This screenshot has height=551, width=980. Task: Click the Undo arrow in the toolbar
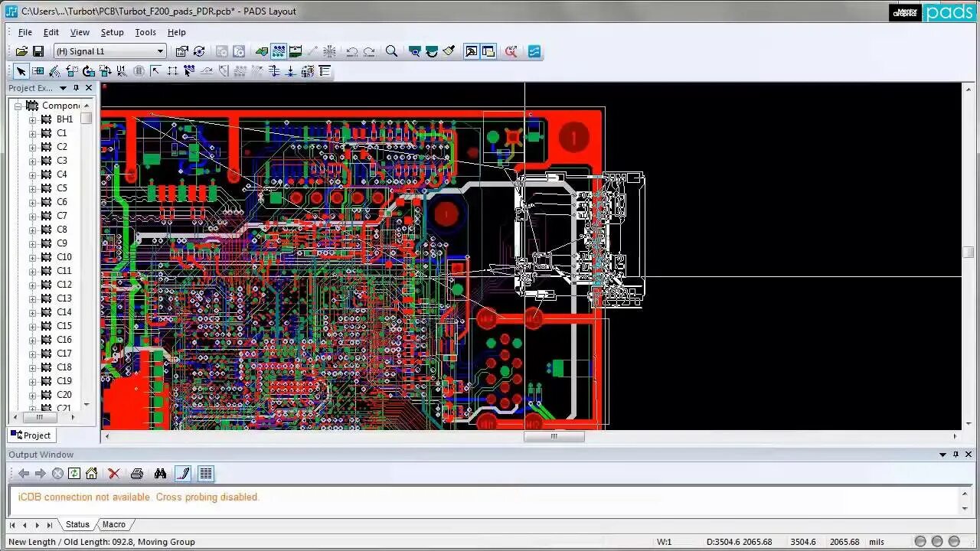pyautogui.click(x=351, y=51)
